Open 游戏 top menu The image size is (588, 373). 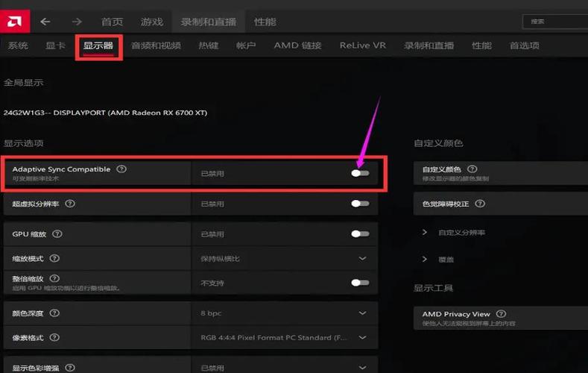pos(152,22)
